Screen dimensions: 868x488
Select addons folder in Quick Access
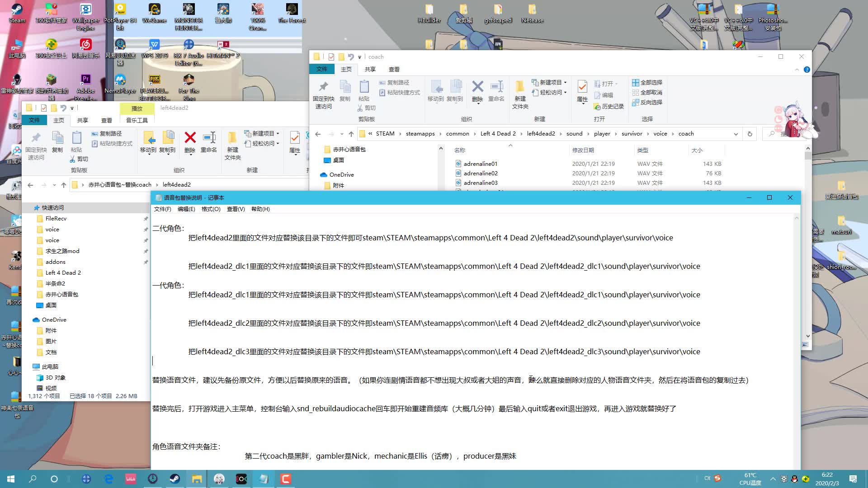point(55,262)
